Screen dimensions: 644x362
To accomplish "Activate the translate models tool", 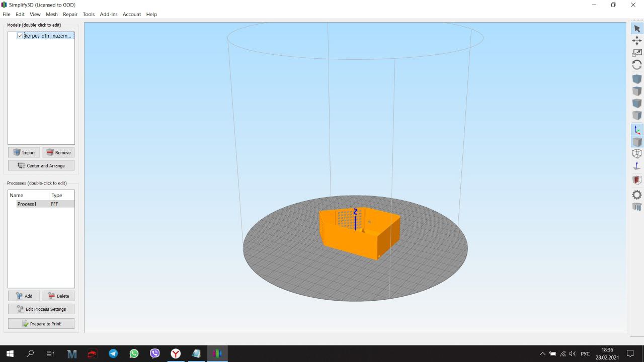I will (637, 41).
